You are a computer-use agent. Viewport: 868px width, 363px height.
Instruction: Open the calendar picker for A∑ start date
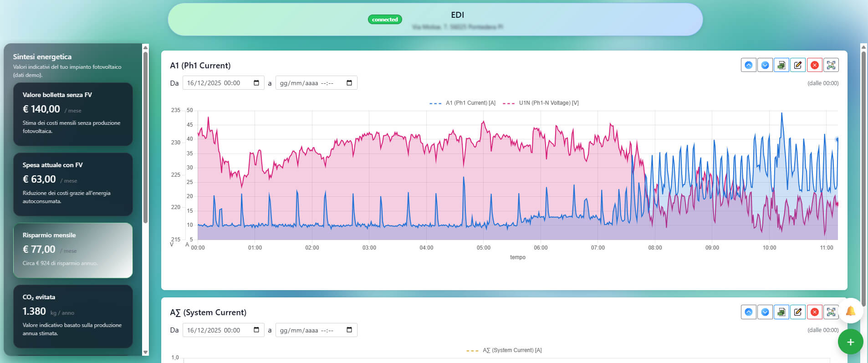[x=256, y=330]
